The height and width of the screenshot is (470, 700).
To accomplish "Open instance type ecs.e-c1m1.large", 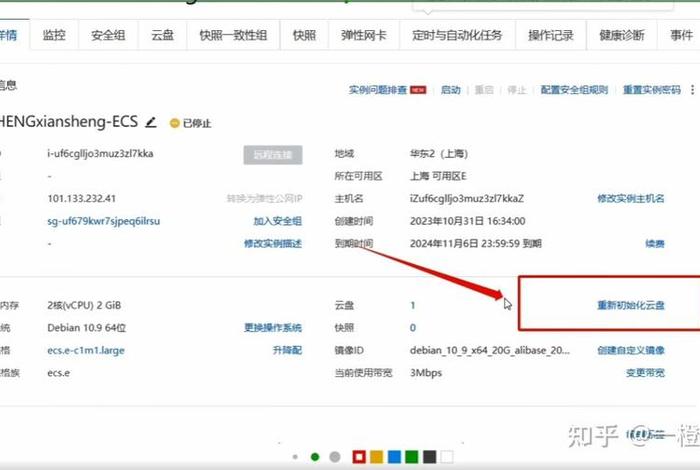I will click(86, 350).
